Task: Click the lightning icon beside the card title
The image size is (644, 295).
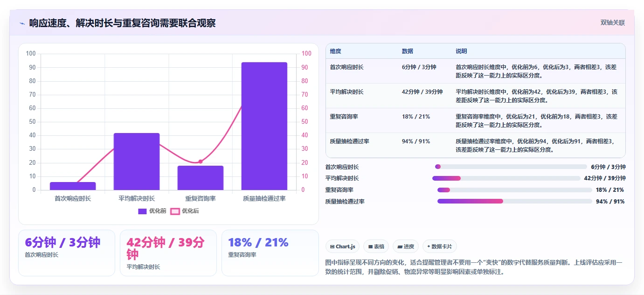Action: (22, 23)
